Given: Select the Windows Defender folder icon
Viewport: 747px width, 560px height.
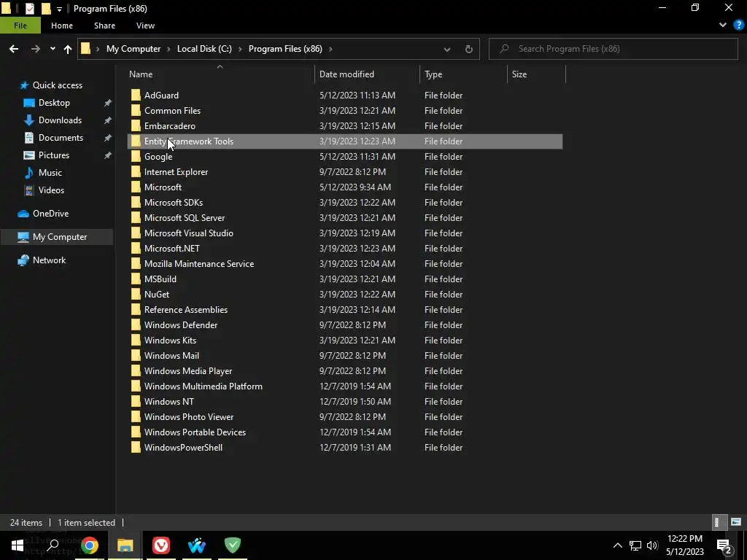Looking at the screenshot, I should click(136, 324).
